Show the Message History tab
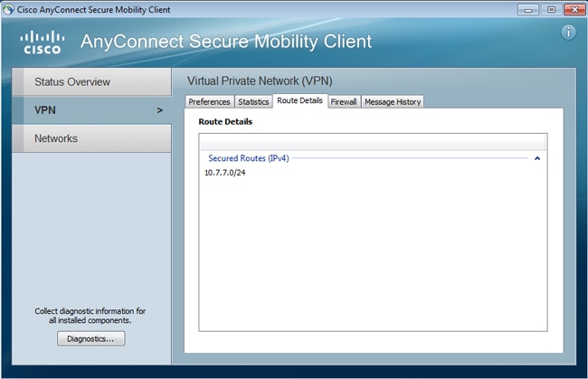588x379 pixels. 393,102
